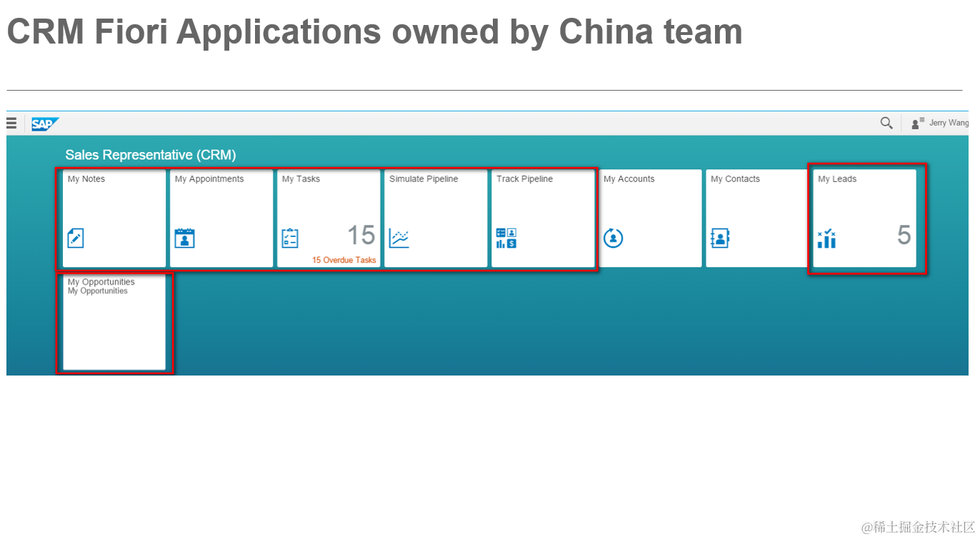Click the Track Pipeline dashboard icon

point(506,238)
